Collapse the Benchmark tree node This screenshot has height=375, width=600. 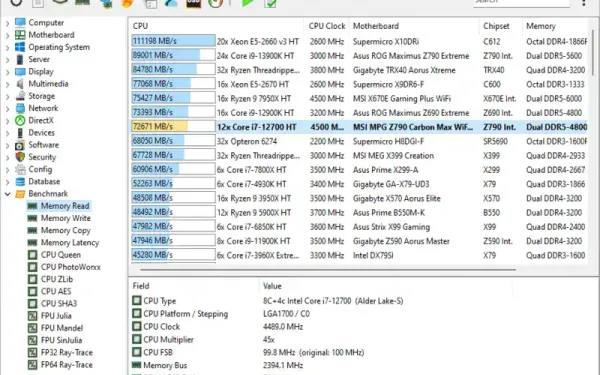point(7,194)
